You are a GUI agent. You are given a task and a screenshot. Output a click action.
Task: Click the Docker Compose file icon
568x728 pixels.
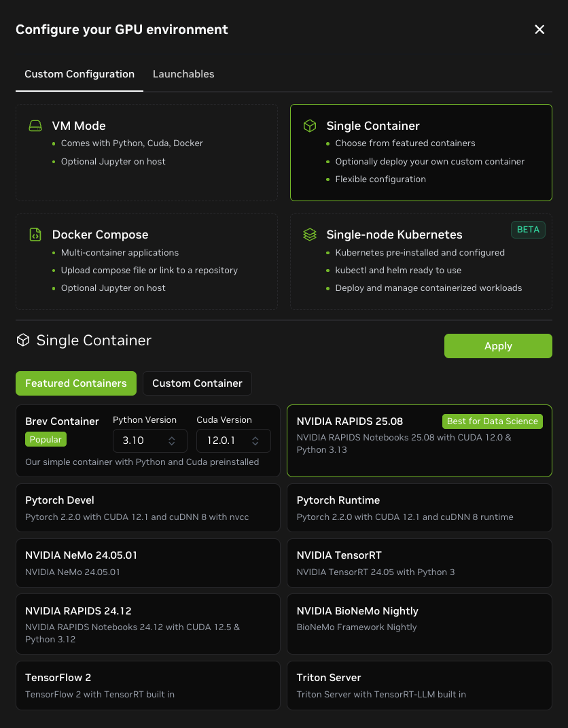pyautogui.click(x=35, y=235)
